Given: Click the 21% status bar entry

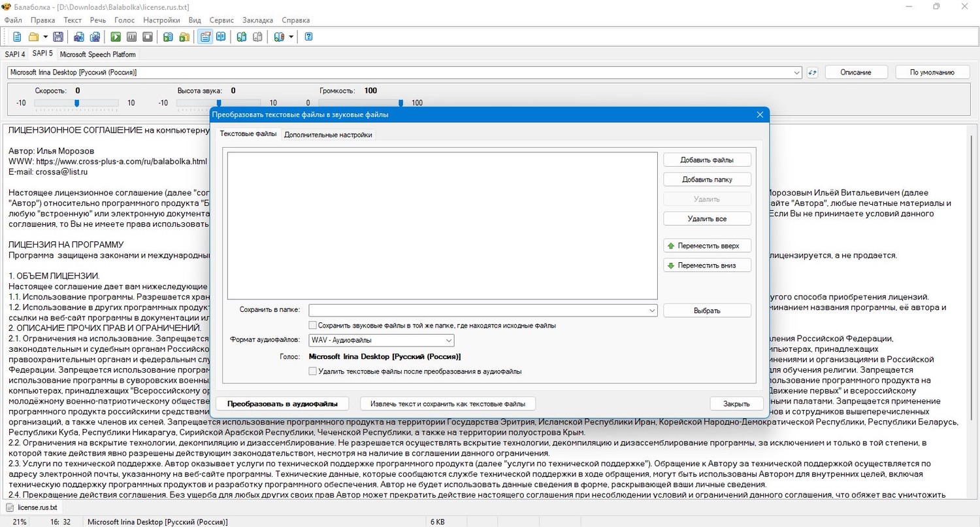Looking at the screenshot, I should pyautogui.click(x=20, y=522).
